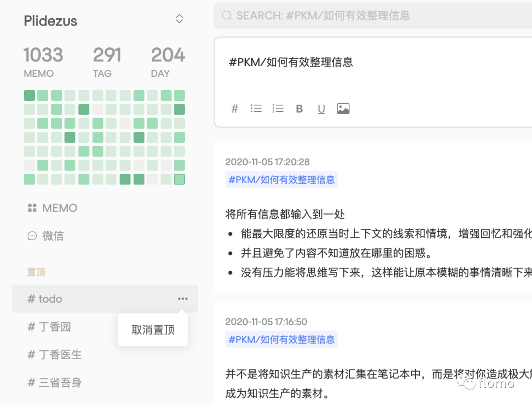532x405 pixels.
Task: Open the three-dot menu for todo tag
Action: point(183,299)
